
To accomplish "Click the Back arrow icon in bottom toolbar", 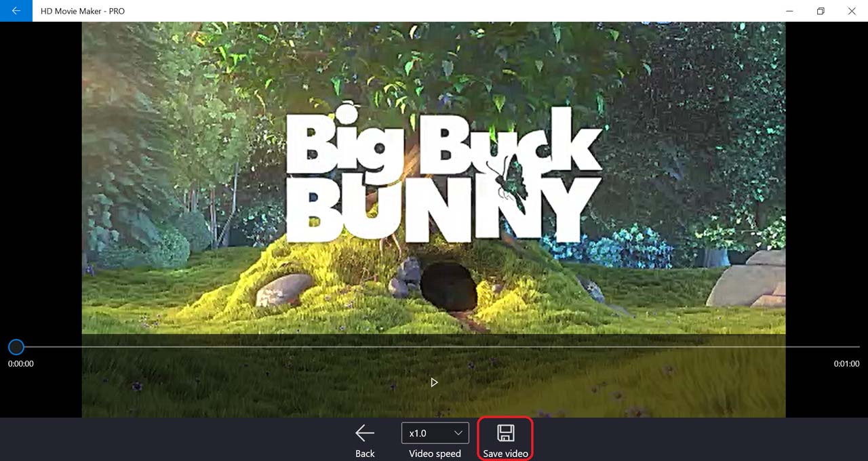I will pos(365,433).
